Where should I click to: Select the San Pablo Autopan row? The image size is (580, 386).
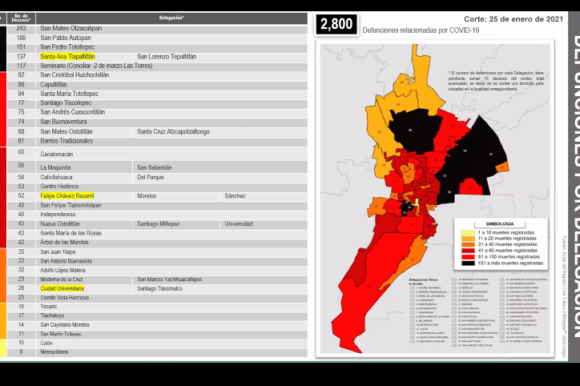[157, 38]
